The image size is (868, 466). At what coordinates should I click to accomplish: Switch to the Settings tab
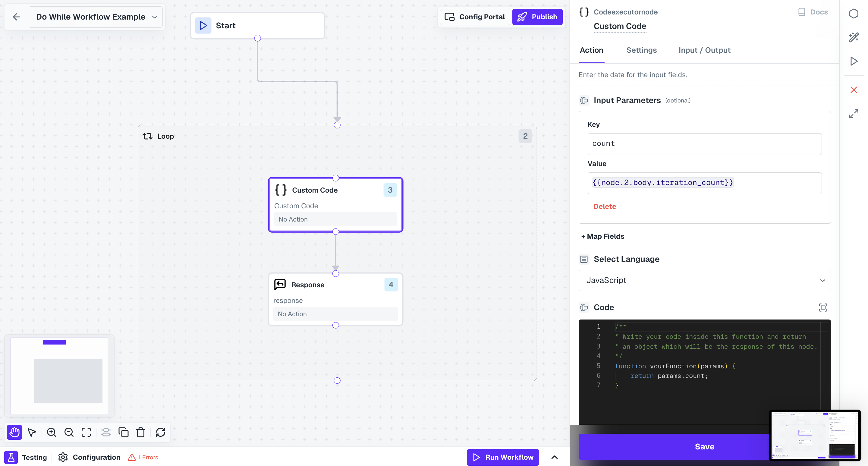(641, 50)
